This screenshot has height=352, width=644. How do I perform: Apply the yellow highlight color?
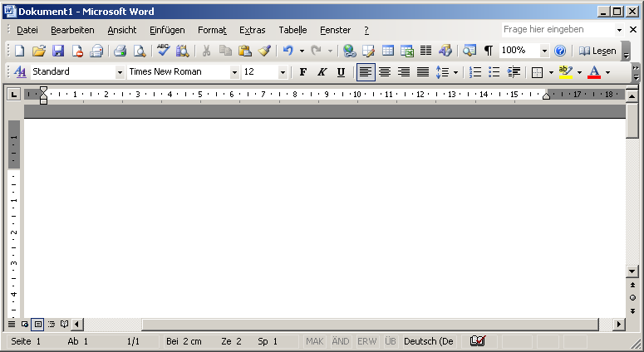click(566, 72)
